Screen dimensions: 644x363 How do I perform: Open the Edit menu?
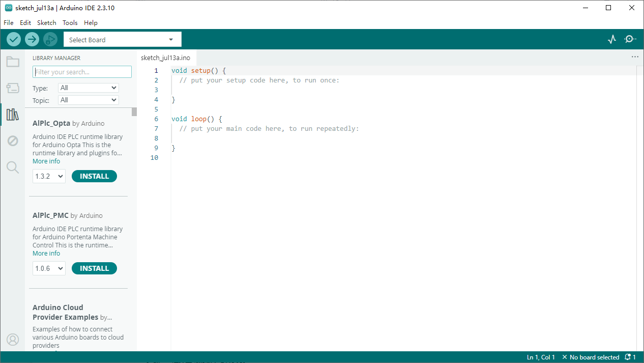25,23
